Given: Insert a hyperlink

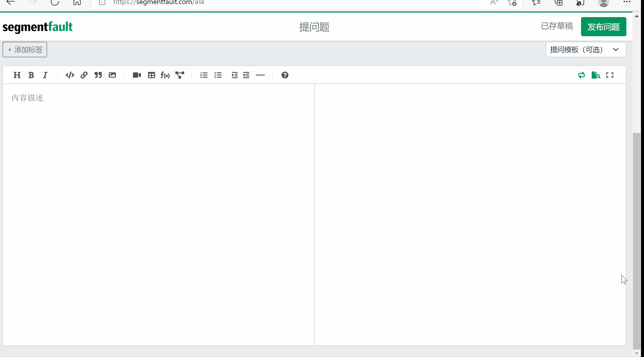Looking at the screenshot, I should pos(84,75).
